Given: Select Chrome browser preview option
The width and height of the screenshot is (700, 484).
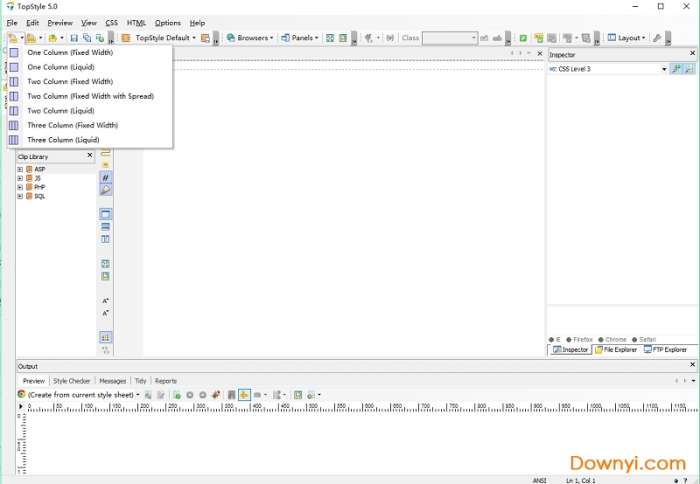Looking at the screenshot, I should pos(612,339).
